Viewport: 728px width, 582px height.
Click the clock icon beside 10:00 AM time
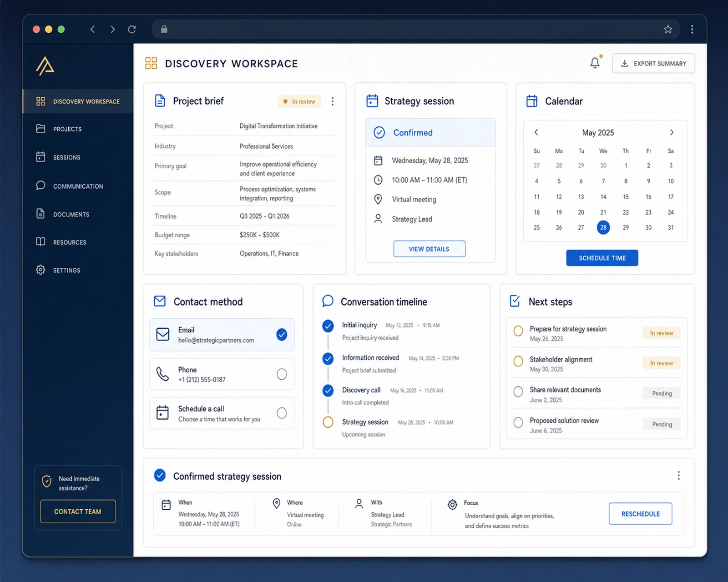(x=378, y=180)
